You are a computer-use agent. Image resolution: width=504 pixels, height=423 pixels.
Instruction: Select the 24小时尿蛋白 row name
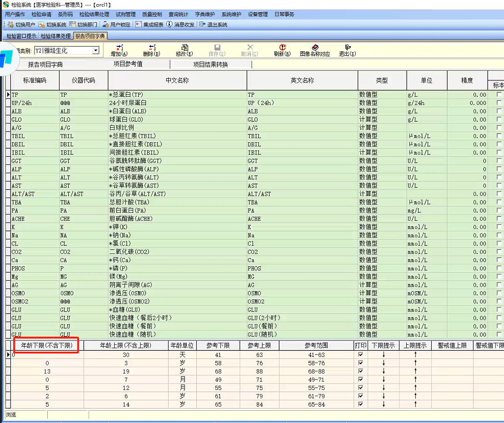177,103
